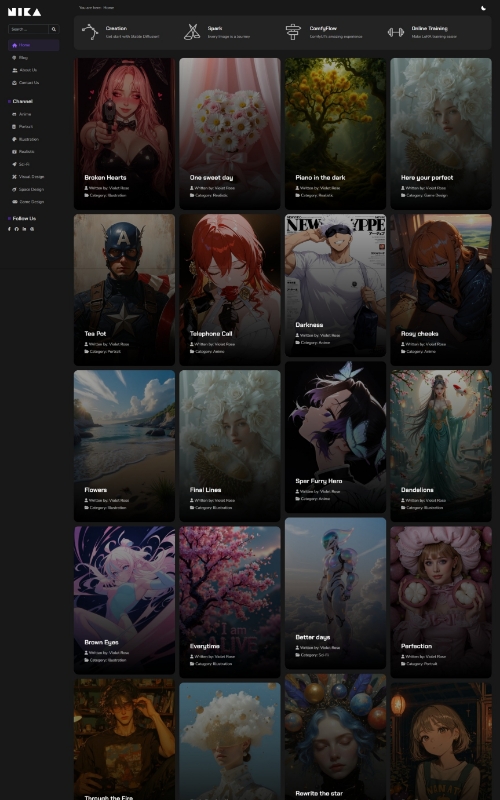The height and width of the screenshot is (800, 500).
Task: Click the Realistic channel icon
Action: (14, 152)
